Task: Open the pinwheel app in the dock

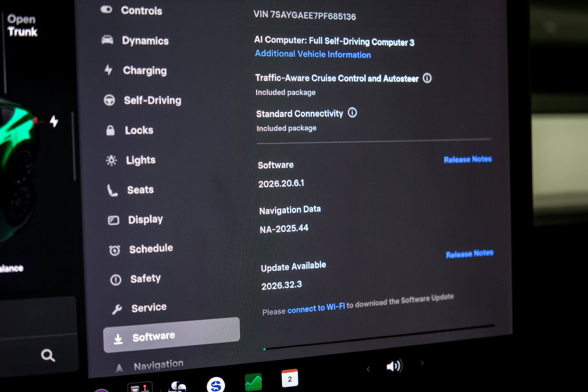Action: [x=178, y=387]
